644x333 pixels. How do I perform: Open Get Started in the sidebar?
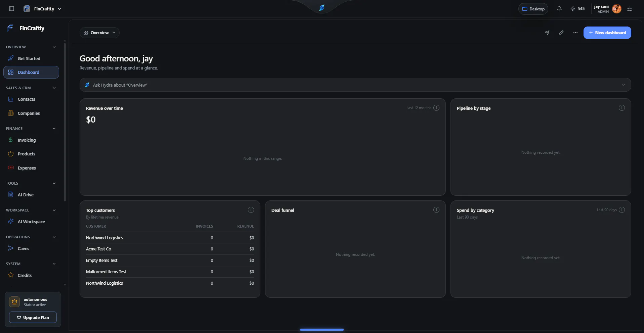pyautogui.click(x=31, y=58)
